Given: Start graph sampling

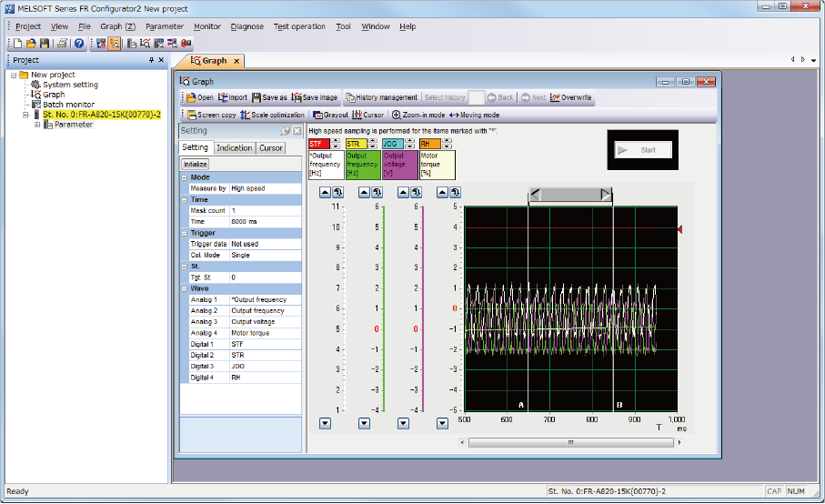Looking at the screenshot, I should [643, 150].
